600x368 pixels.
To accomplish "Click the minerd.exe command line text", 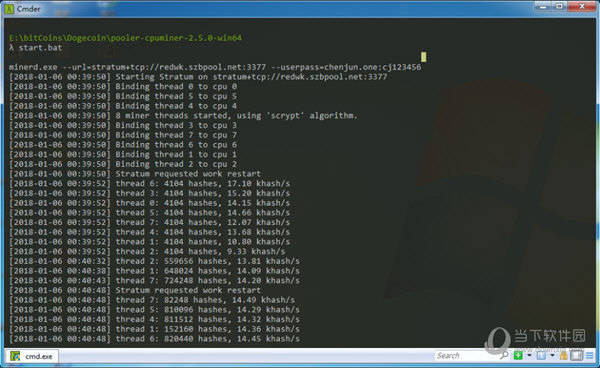I will click(215, 67).
